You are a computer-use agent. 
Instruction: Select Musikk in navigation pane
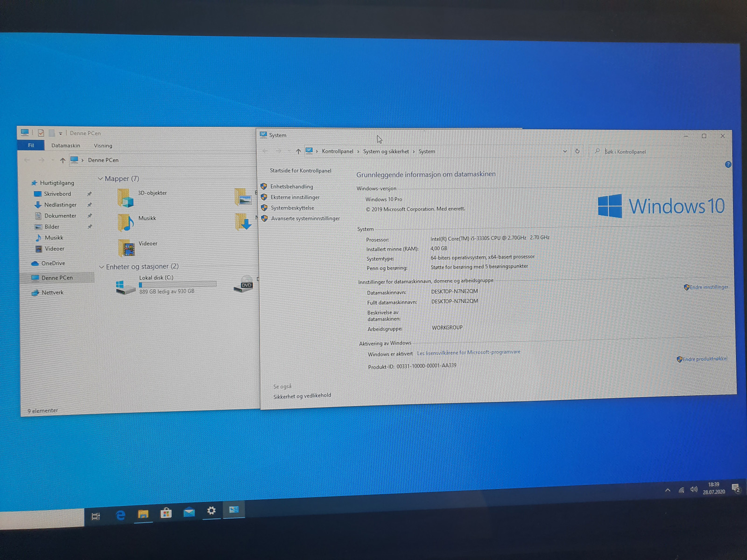(x=54, y=238)
